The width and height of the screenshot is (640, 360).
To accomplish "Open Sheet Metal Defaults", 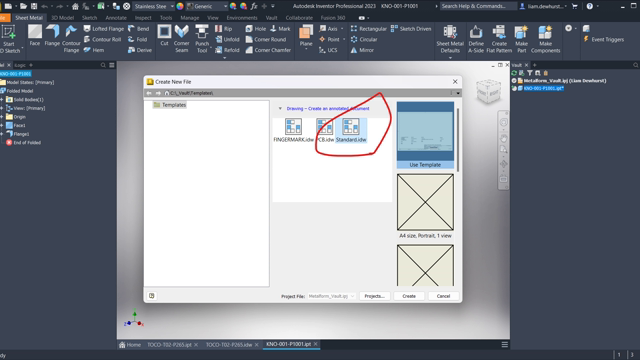I will (450, 39).
